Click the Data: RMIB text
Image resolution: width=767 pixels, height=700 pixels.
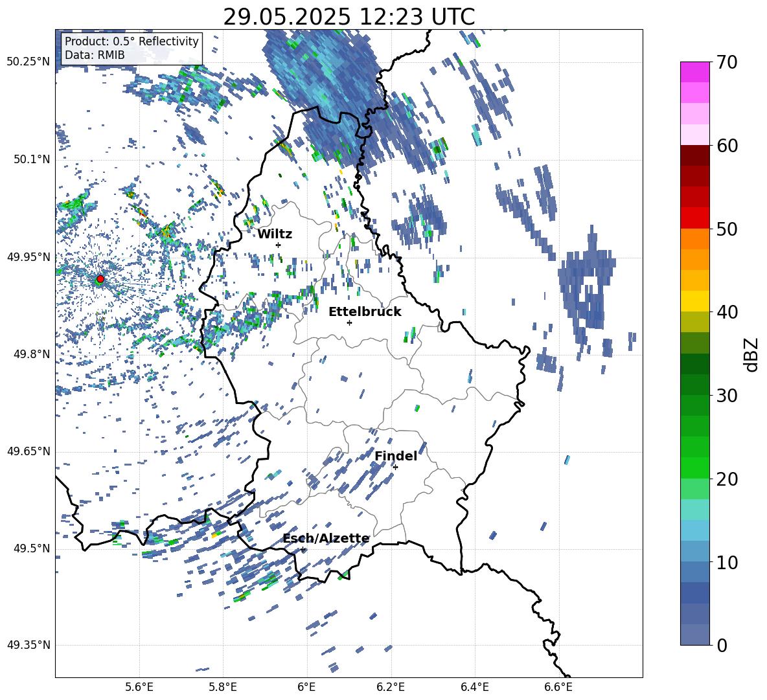pyautogui.click(x=95, y=55)
